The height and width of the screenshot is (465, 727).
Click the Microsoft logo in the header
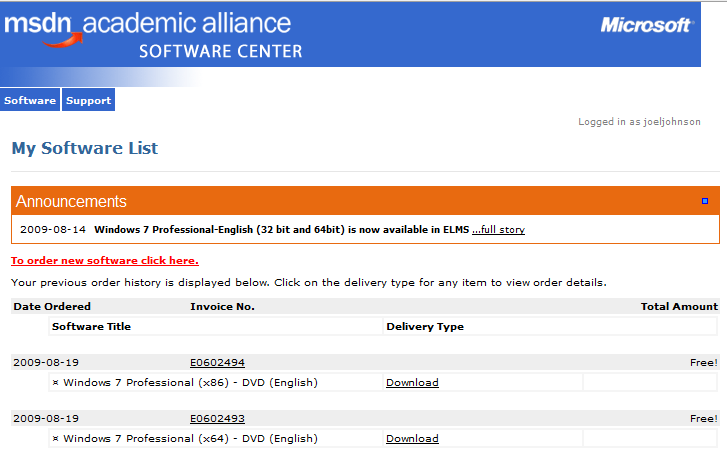pos(647,25)
